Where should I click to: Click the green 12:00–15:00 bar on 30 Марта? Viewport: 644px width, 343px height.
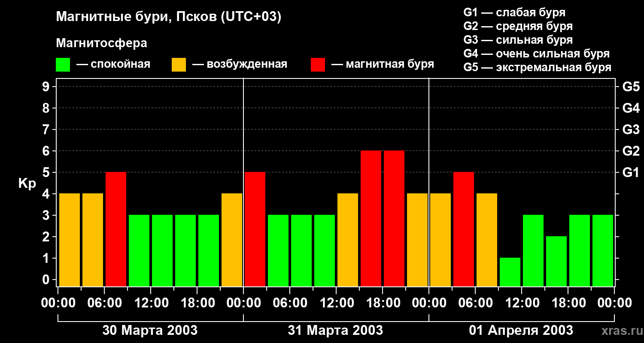coord(162,251)
